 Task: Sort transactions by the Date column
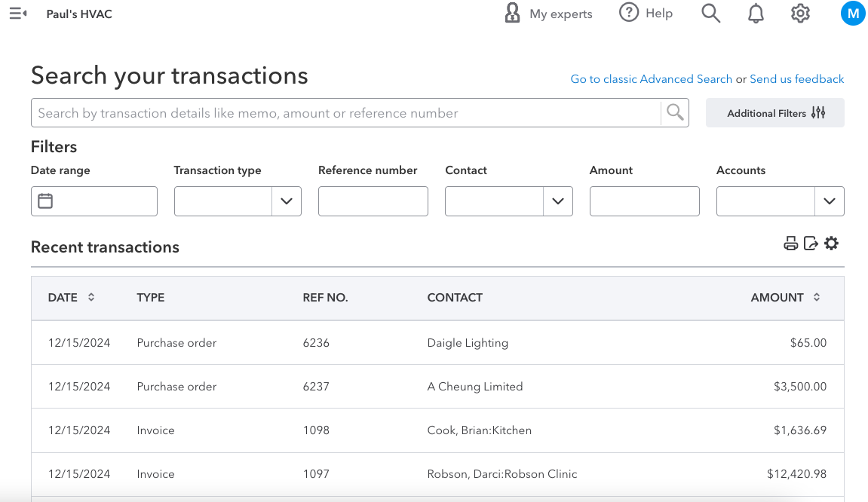91,298
